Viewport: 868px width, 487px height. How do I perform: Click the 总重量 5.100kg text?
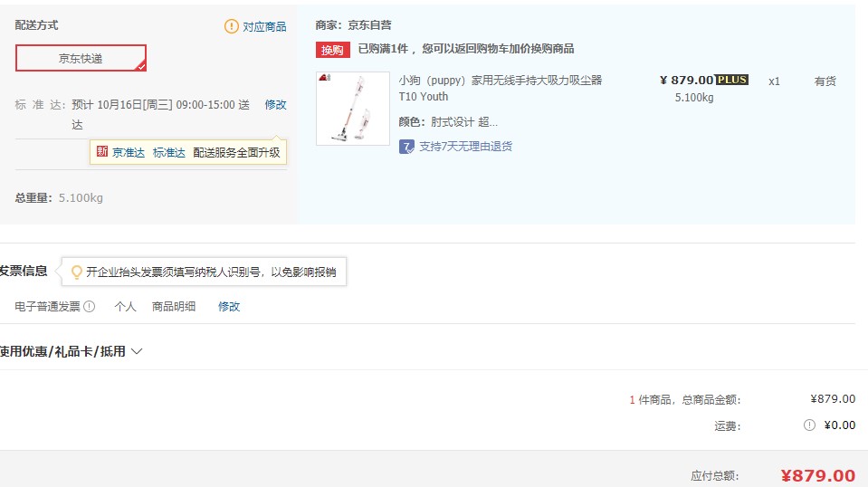tap(59, 197)
